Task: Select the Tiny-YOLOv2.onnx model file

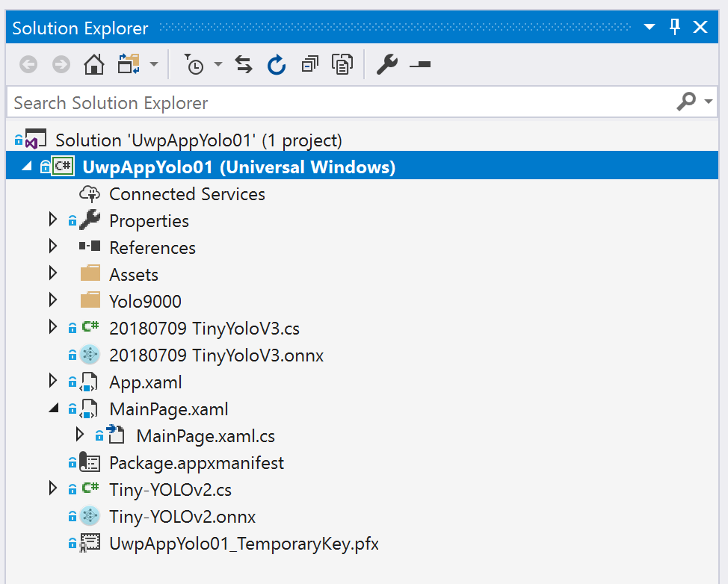Action: 182,517
